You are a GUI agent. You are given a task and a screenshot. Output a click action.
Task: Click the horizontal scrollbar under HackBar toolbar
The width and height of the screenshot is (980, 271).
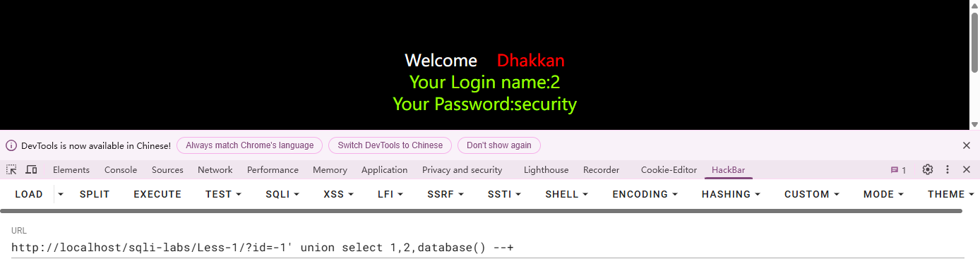click(x=481, y=210)
